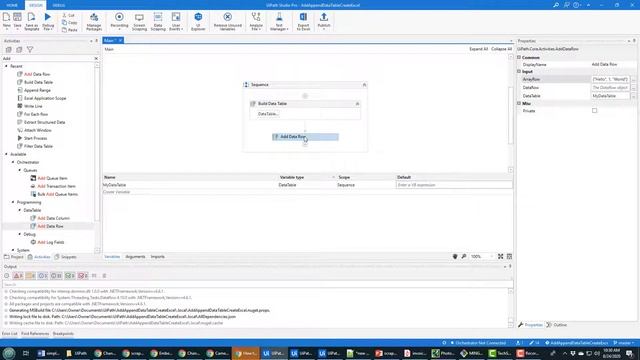Collapse the Programming tree node
The height and width of the screenshot is (360, 640).
13,202
